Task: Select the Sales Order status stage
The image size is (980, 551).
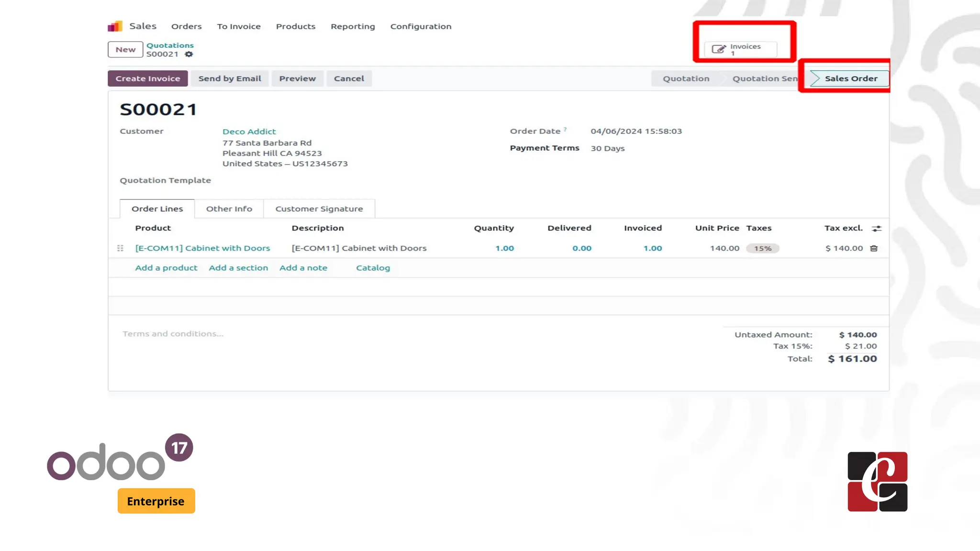Action: click(x=850, y=78)
